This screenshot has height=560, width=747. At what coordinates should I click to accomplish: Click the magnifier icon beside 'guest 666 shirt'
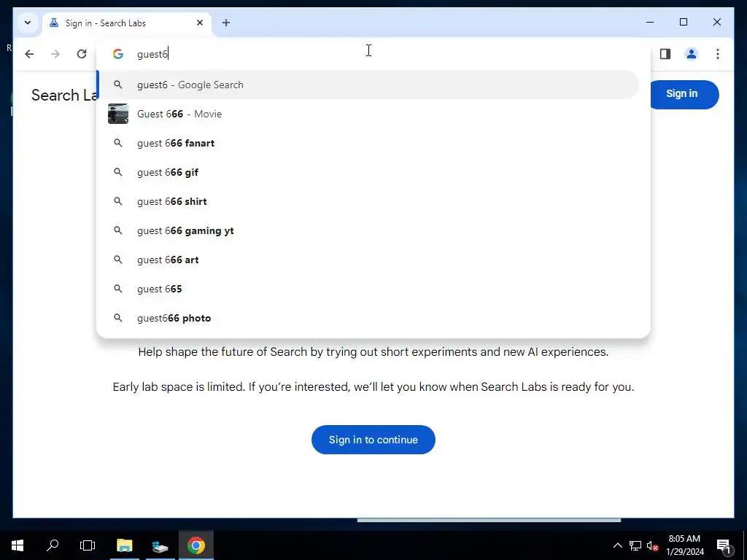pyautogui.click(x=117, y=201)
